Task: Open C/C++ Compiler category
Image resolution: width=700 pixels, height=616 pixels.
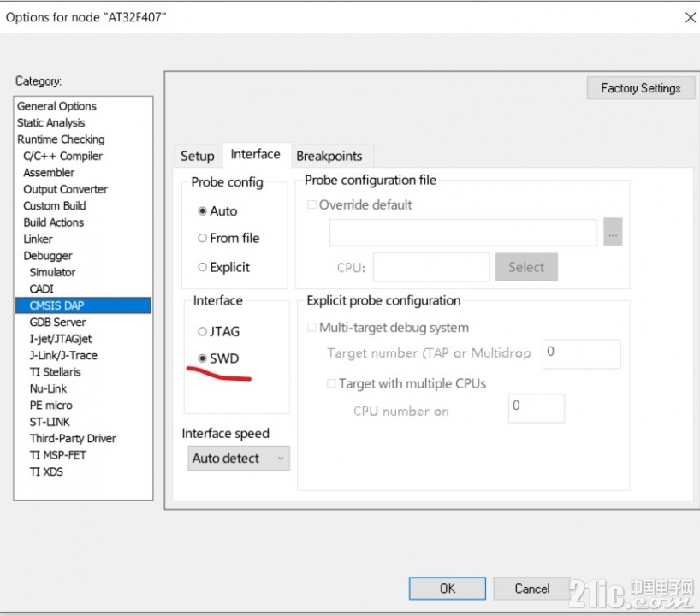Action: pyautogui.click(x=63, y=156)
